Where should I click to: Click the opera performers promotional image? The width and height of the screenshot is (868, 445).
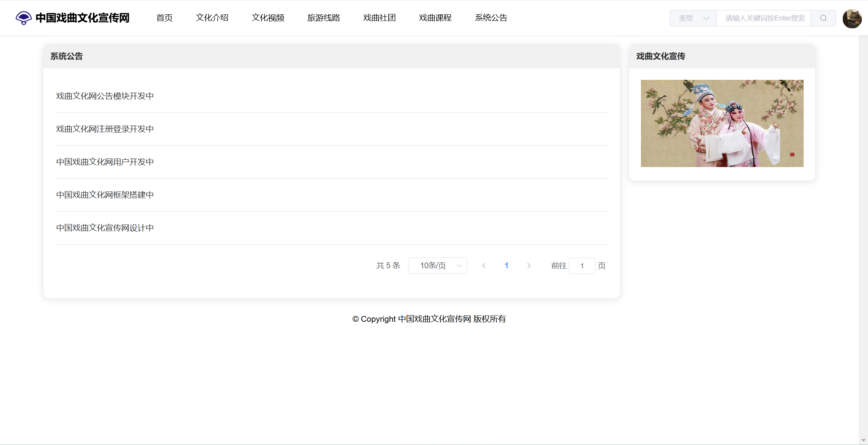coord(722,123)
